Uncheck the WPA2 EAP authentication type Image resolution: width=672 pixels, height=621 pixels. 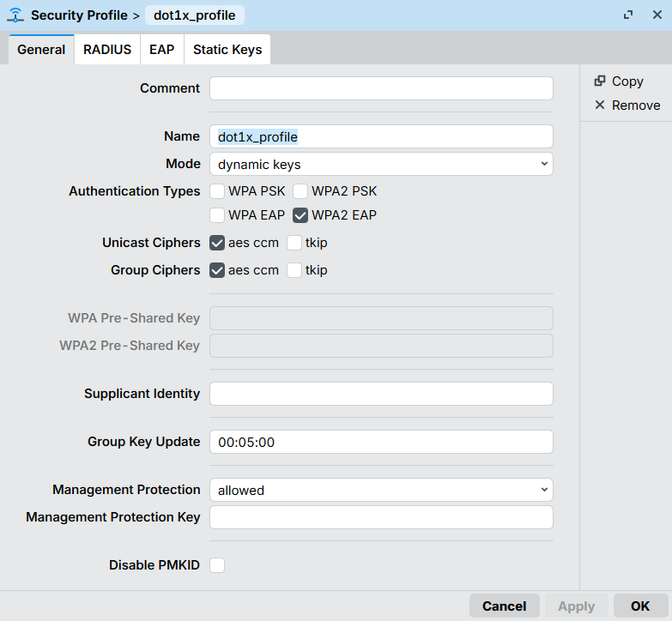(301, 215)
